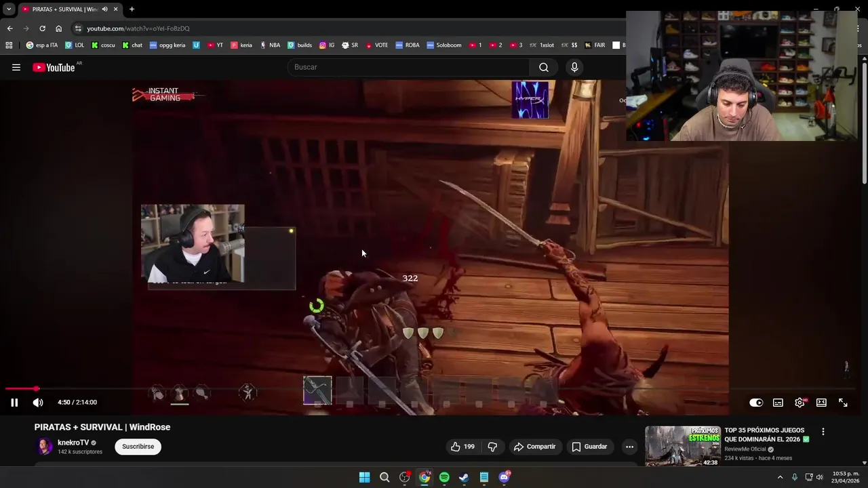Open the YouTube hamburger guide menu

pyautogui.click(x=16, y=67)
